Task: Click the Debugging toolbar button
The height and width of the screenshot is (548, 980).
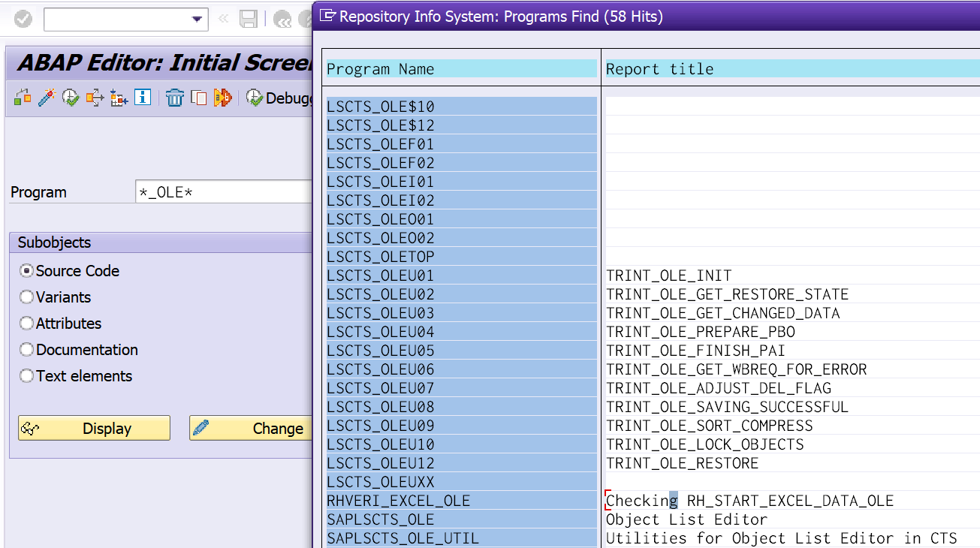Action: point(279,98)
